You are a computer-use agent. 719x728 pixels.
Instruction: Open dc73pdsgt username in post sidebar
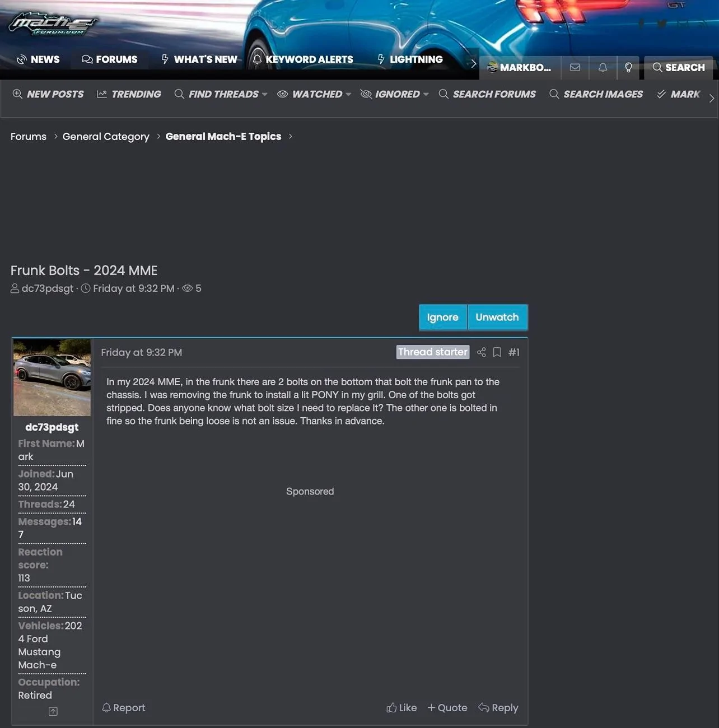52,427
